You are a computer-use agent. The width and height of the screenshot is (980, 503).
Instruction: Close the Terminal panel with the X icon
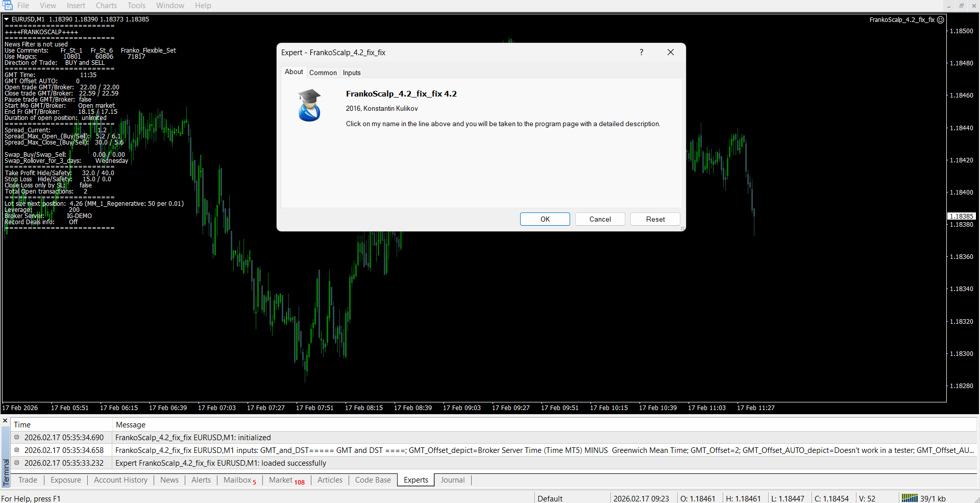click(x=5, y=421)
